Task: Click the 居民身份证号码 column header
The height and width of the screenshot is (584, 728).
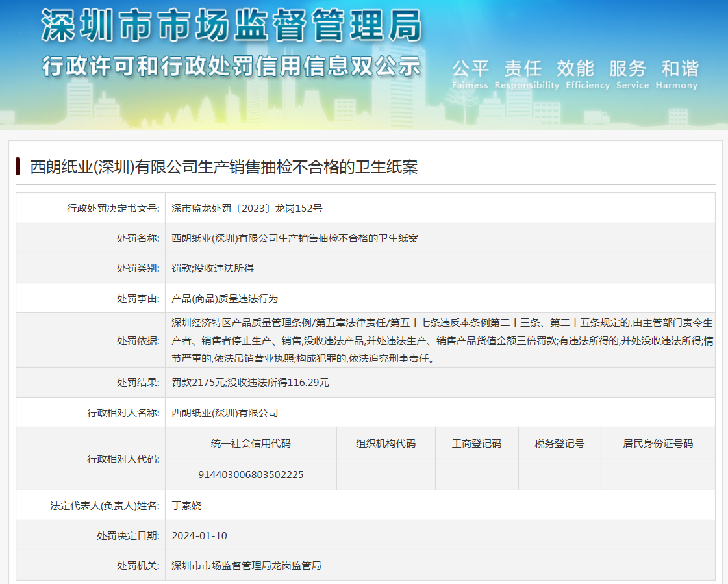Action: (x=657, y=444)
